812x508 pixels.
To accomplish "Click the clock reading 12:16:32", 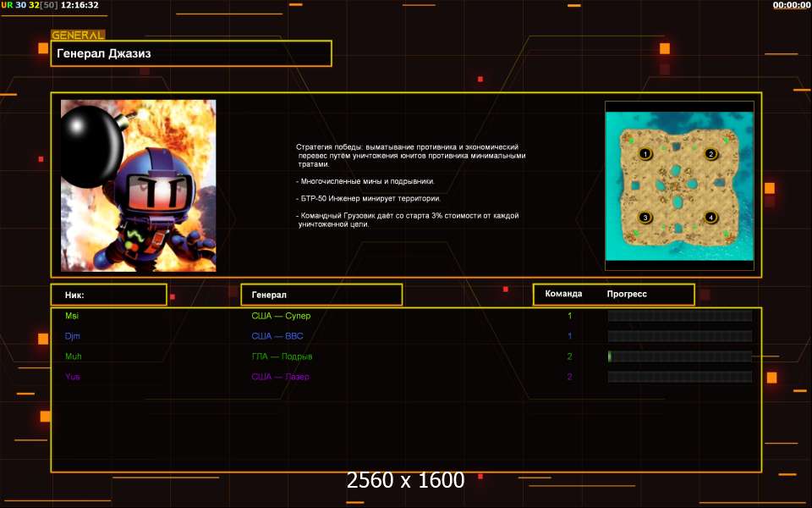I will pyautogui.click(x=80, y=5).
